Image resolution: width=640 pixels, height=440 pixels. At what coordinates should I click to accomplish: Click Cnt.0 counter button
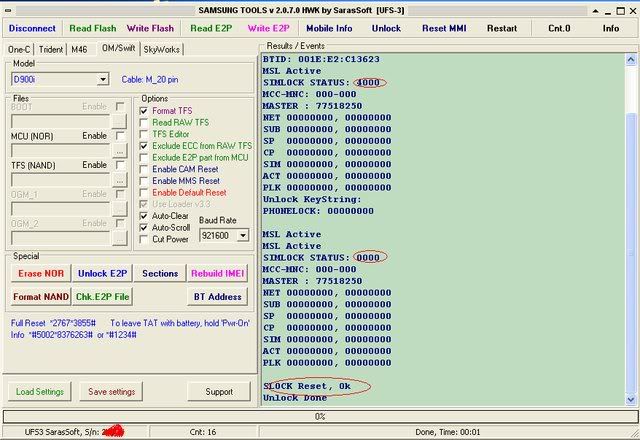pyautogui.click(x=559, y=28)
